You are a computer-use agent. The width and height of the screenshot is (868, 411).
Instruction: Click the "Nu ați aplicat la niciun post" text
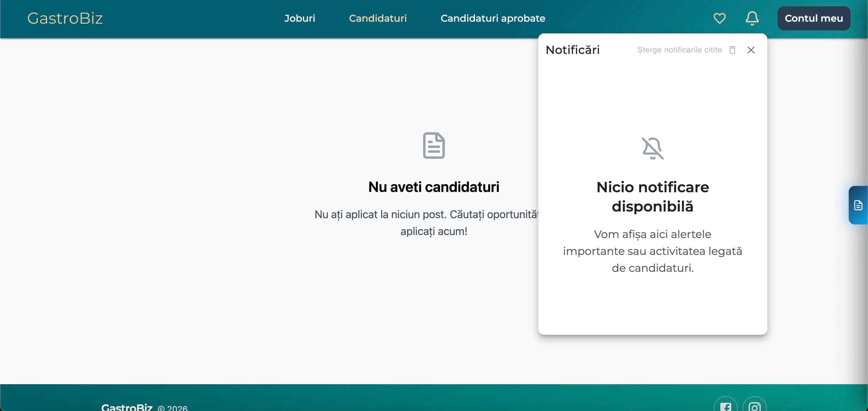pyautogui.click(x=426, y=223)
